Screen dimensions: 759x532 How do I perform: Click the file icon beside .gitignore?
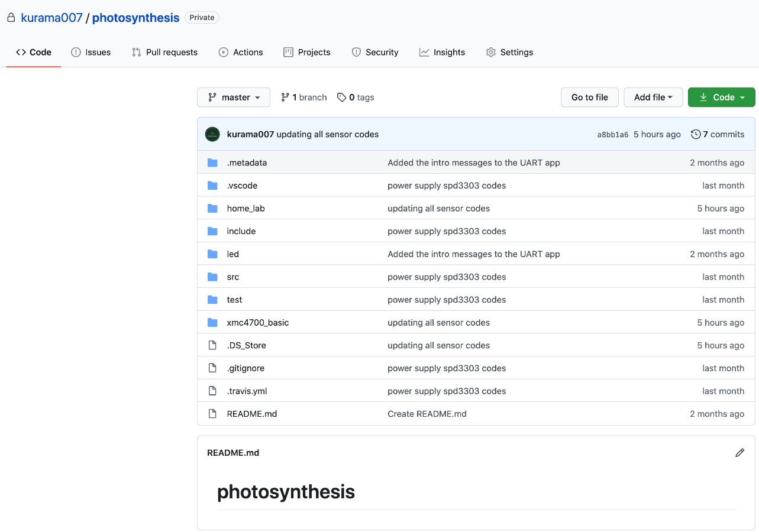[212, 368]
